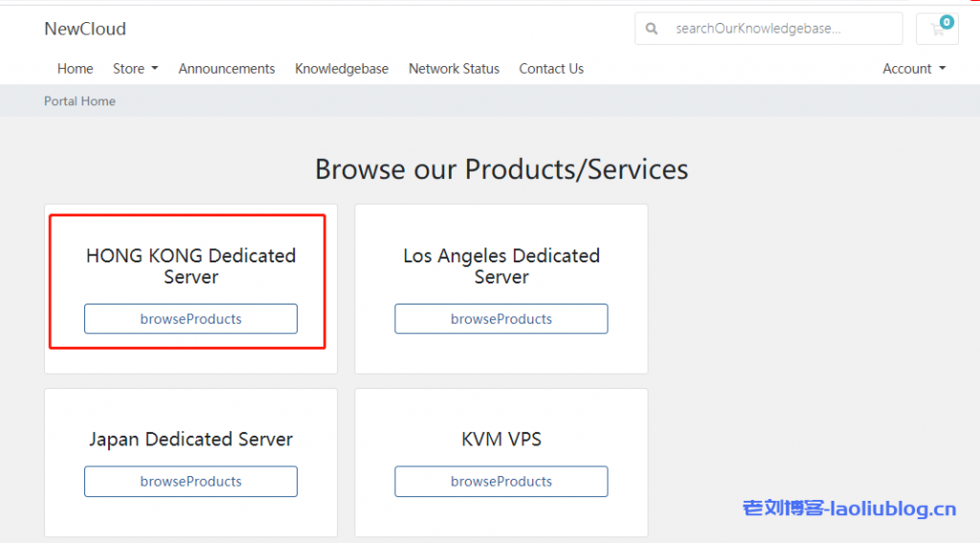The image size is (980, 543).
Task: Click the Japan Dedicated Server title
Action: 190,440
